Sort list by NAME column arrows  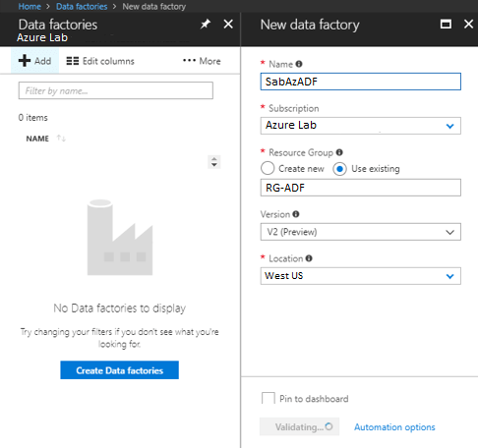[61, 139]
